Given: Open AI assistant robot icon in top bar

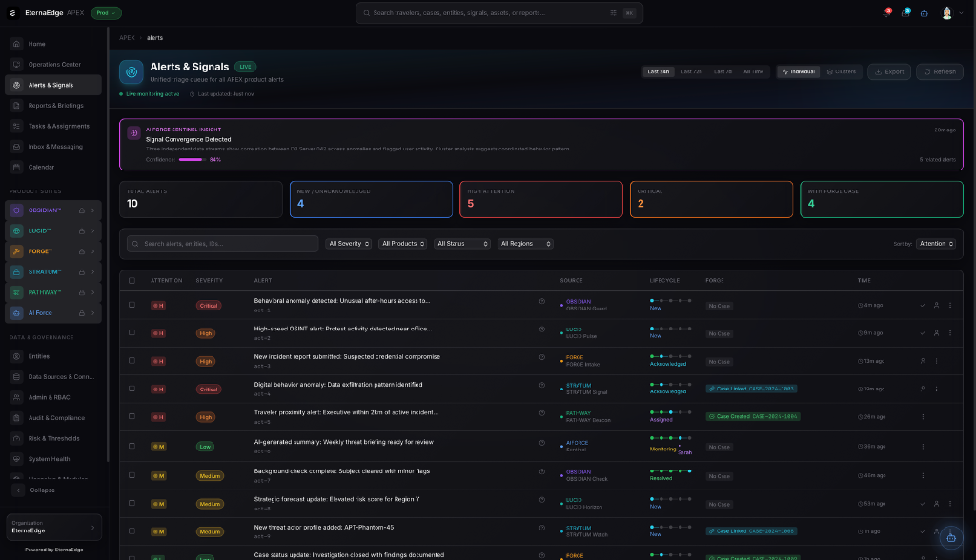Looking at the screenshot, I should pos(925,13).
